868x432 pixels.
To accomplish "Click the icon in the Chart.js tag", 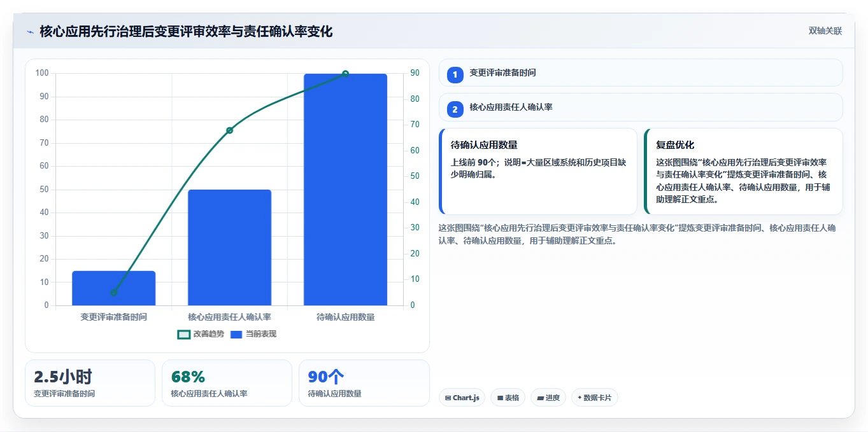I will (x=448, y=398).
